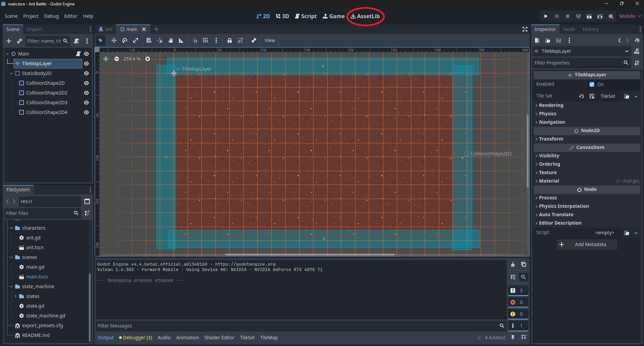Viewport: 644px width, 346px height.
Task: Open the TileSet resource grid icon in the Inspector
Action: pos(592,96)
